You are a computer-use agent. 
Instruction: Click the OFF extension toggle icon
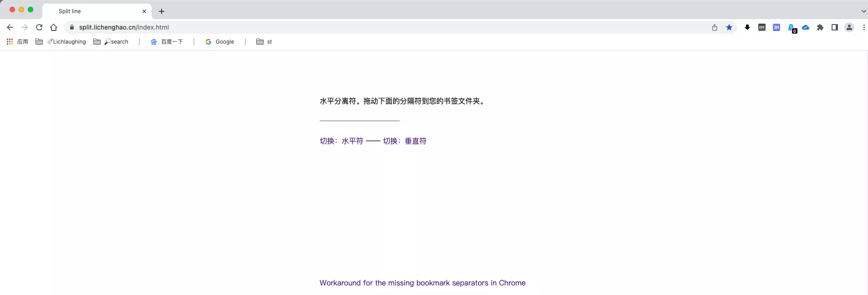pos(762,27)
